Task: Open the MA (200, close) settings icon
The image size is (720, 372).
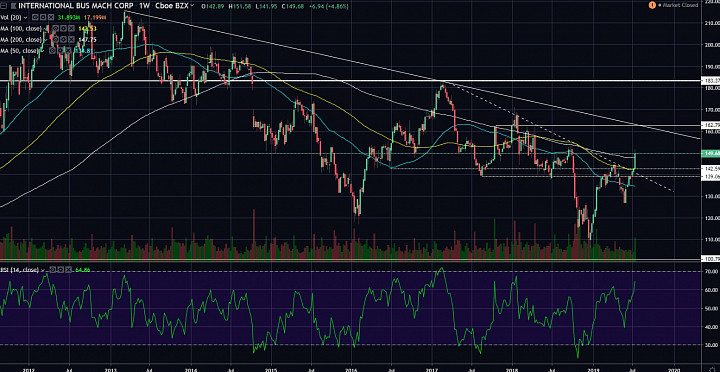Action: tap(63, 39)
